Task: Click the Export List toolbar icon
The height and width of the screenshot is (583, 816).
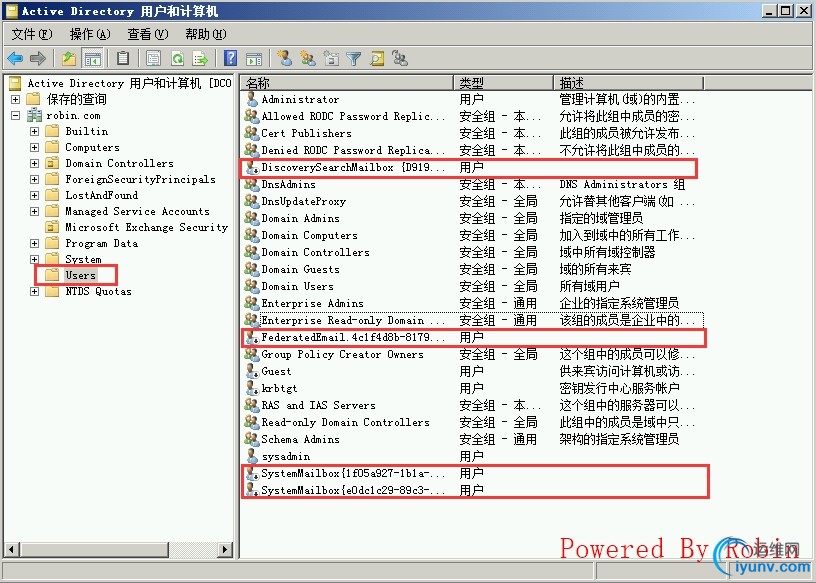Action: (200, 58)
